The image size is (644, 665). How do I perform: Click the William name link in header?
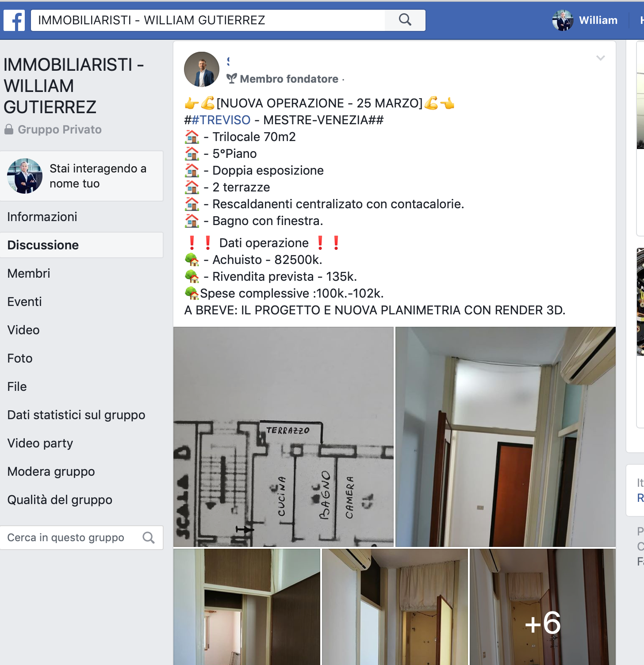coord(598,20)
